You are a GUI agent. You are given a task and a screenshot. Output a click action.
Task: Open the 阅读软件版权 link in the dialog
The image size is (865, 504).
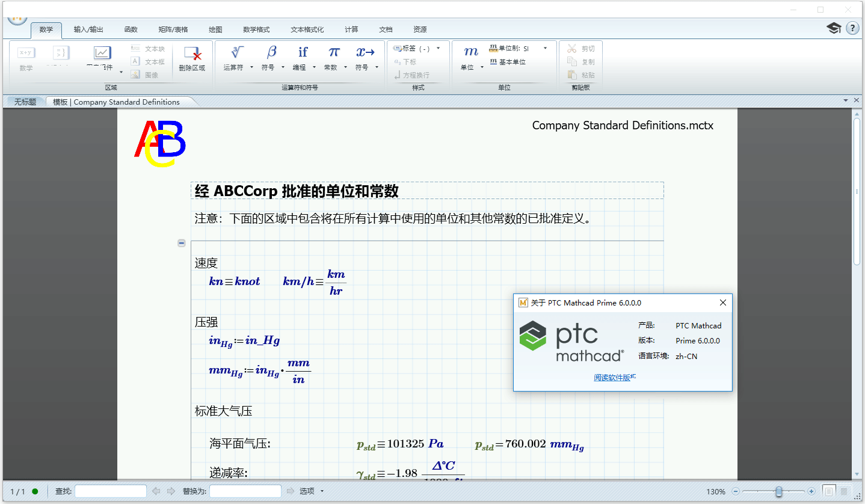615,377
